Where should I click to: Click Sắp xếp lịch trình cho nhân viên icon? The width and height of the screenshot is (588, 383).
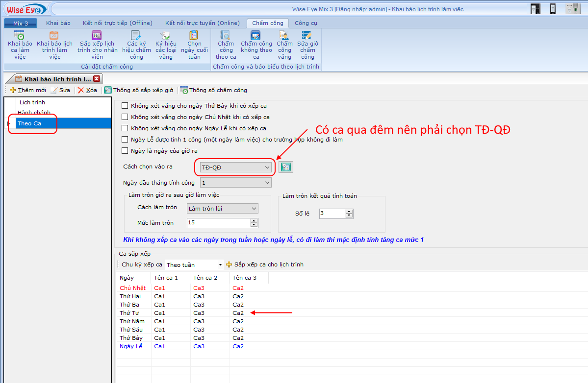tap(97, 36)
